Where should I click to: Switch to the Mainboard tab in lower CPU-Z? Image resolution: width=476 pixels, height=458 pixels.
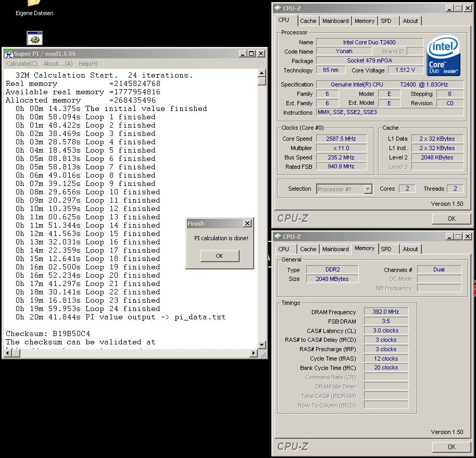pyautogui.click(x=335, y=249)
